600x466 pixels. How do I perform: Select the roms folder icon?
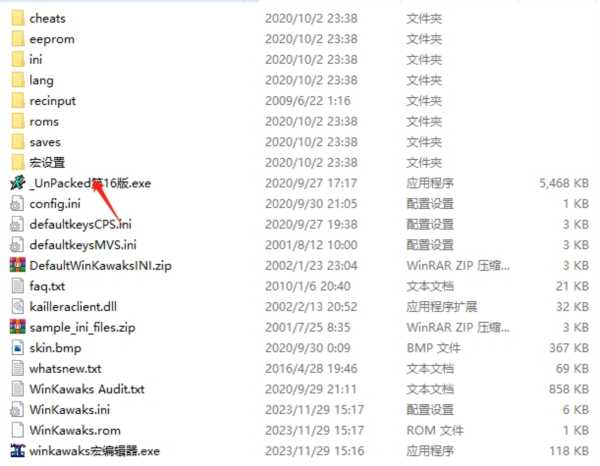[18, 121]
